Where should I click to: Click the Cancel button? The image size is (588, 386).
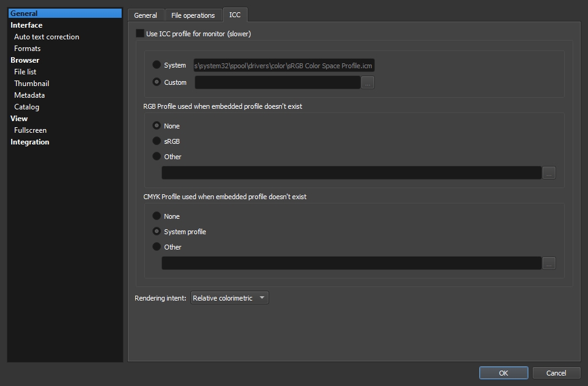tap(556, 373)
